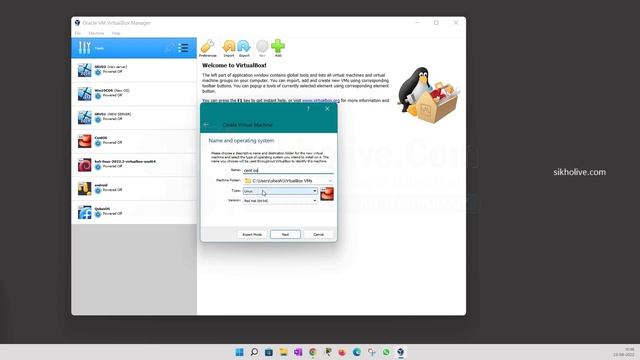640x360 pixels.
Task: Open WhatsApp from the taskbar
Action: [x=386, y=352]
